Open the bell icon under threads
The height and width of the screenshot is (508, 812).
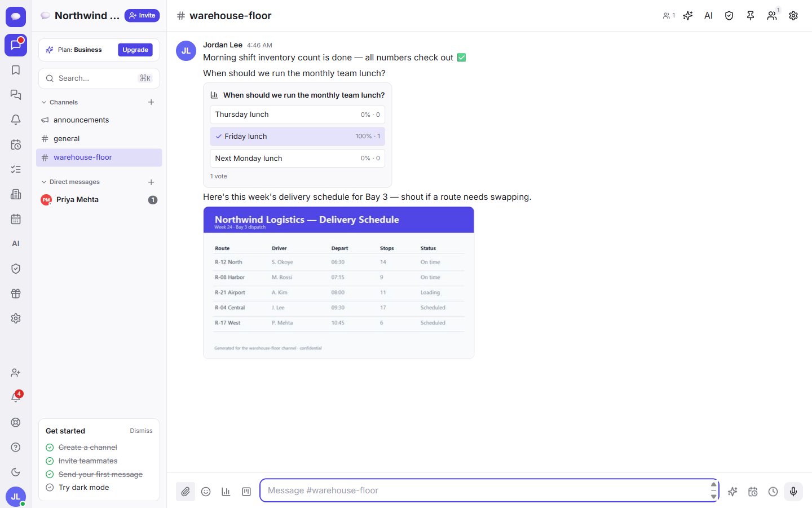16,120
